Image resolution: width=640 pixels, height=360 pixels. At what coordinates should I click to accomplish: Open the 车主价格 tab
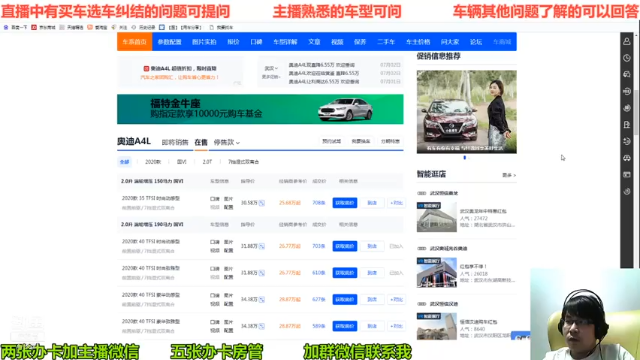click(418, 42)
